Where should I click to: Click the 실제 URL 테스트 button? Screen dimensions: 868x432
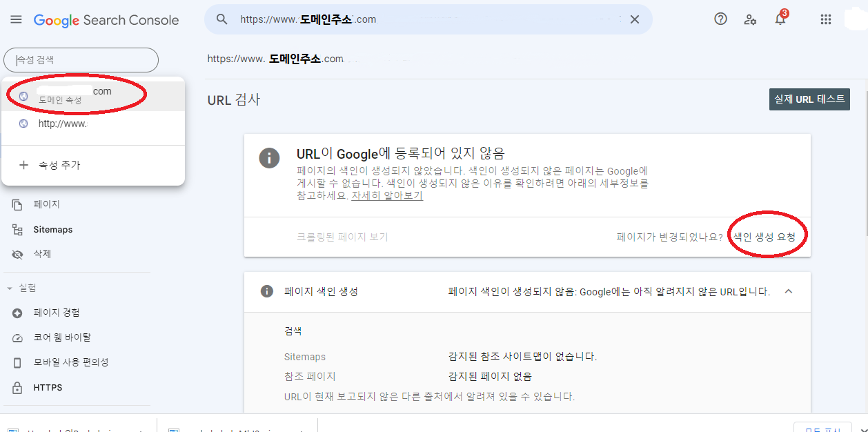[x=809, y=99]
